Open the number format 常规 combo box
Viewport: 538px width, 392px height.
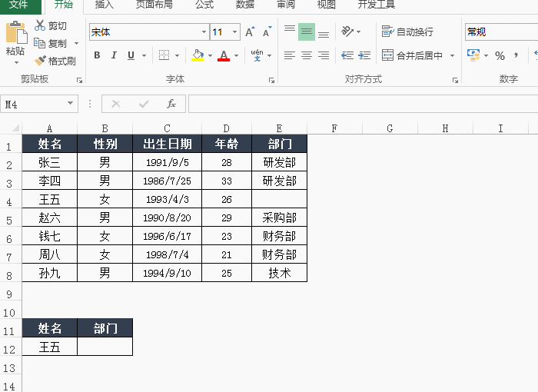pyautogui.click(x=502, y=32)
